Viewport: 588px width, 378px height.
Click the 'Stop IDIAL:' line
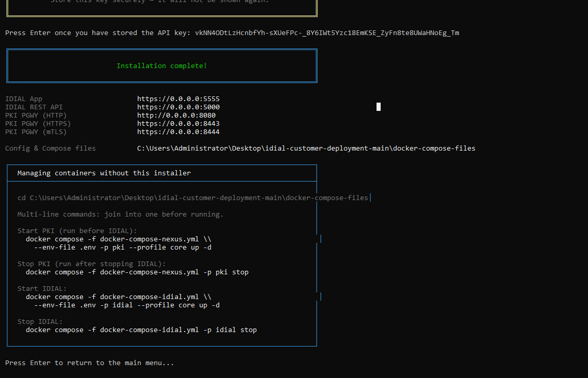[40, 321]
